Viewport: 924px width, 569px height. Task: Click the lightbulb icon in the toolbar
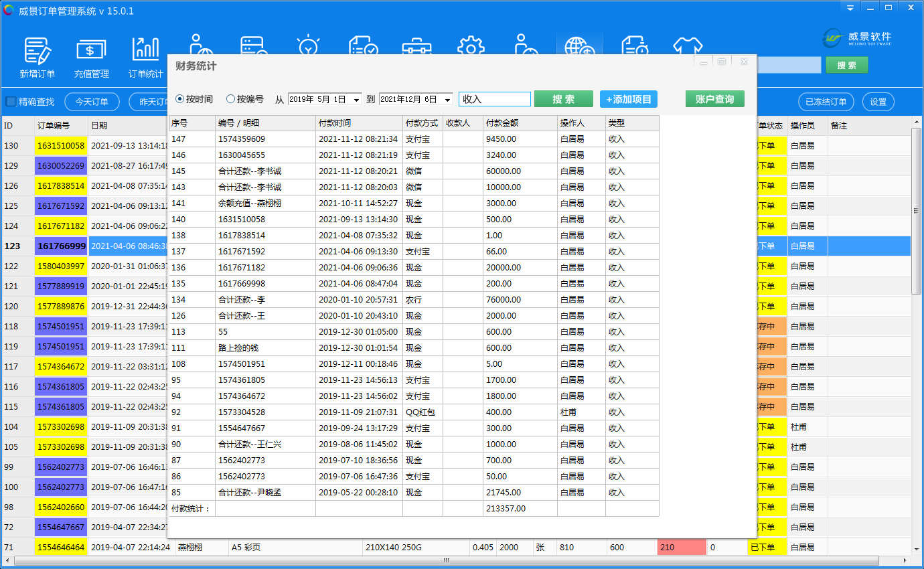[x=308, y=46]
